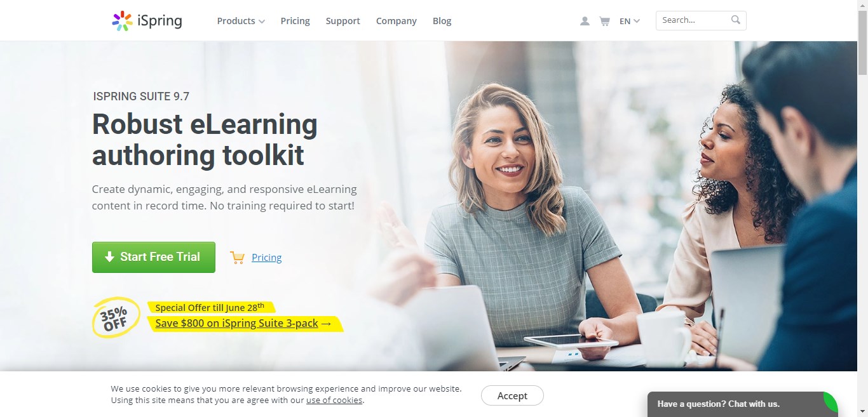Open the use of cookies link

(334, 400)
